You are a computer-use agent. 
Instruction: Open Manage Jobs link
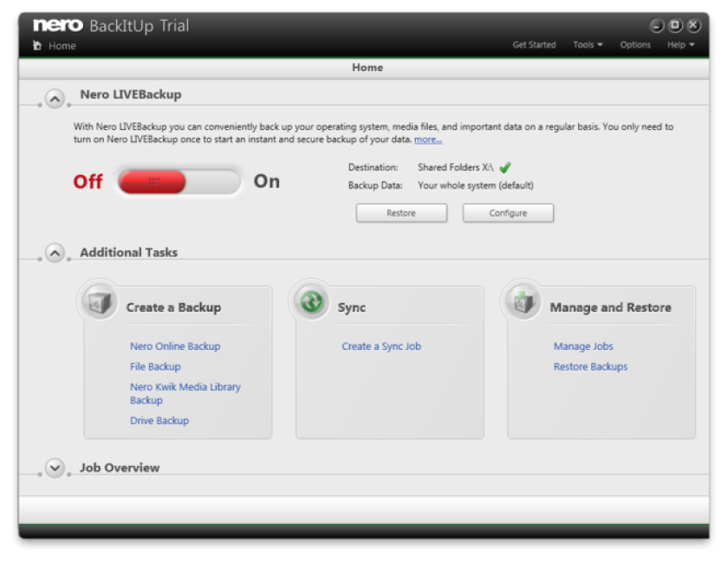pos(583,346)
